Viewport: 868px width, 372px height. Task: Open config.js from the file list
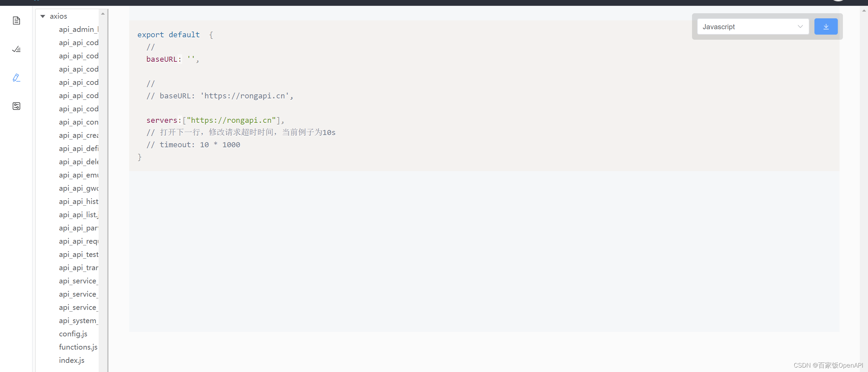[73, 334]
